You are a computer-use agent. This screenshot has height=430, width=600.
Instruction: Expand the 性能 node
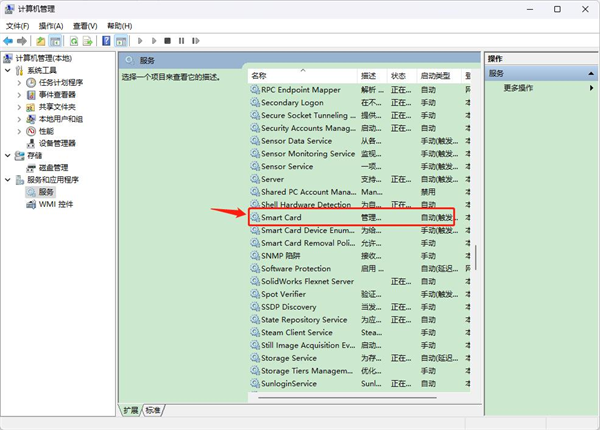coord(19,131)
